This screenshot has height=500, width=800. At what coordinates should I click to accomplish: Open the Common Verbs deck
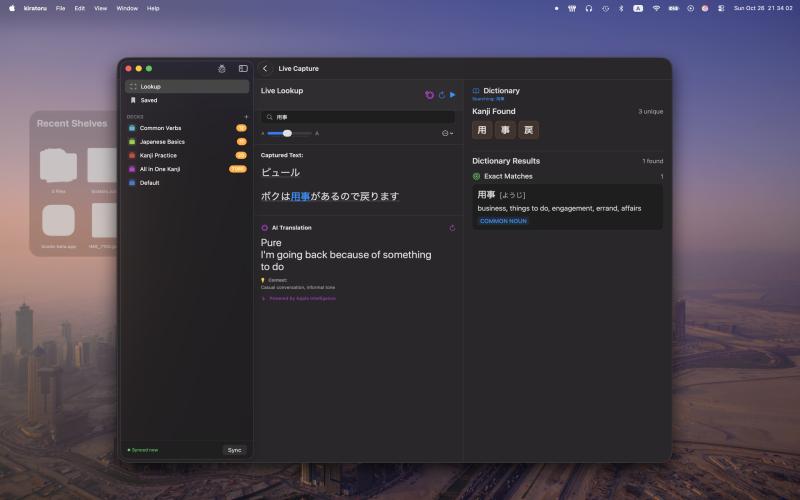(x=160, y=128)
